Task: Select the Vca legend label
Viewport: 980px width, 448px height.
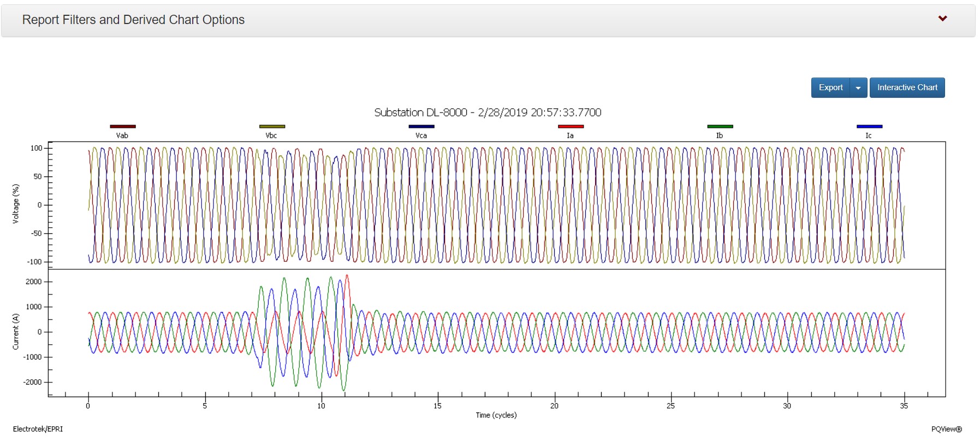Action: (421, 135)
